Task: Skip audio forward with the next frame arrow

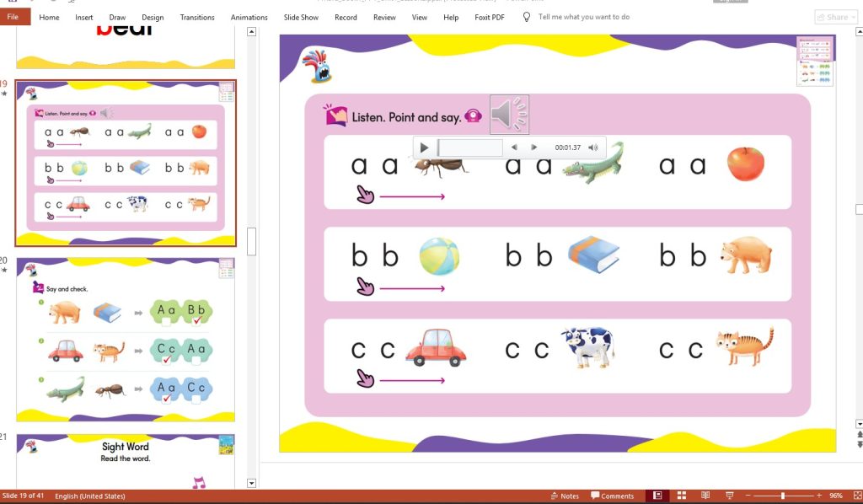Action: pos(534,147)
